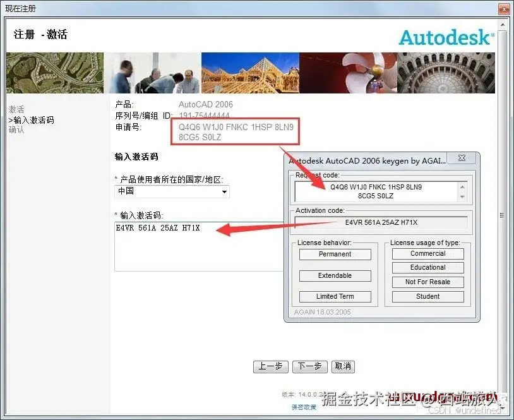Select Permanent license behavior

click(335, 254)
